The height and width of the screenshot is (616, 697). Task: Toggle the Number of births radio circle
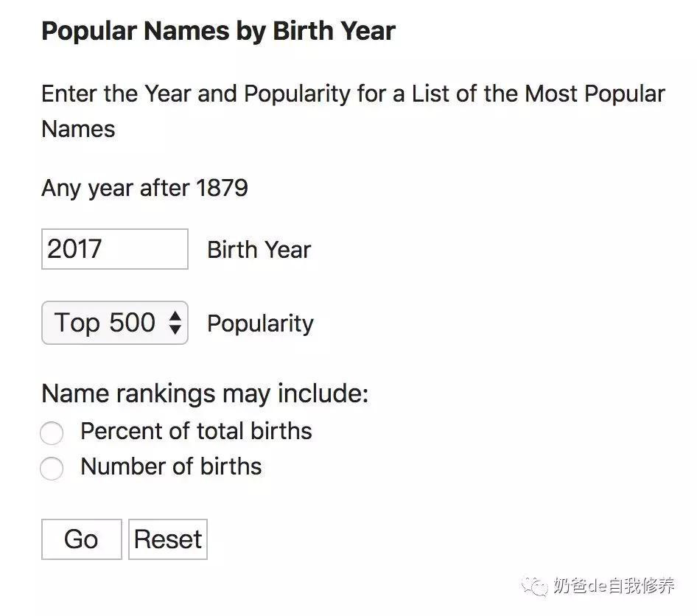(52, 469)
